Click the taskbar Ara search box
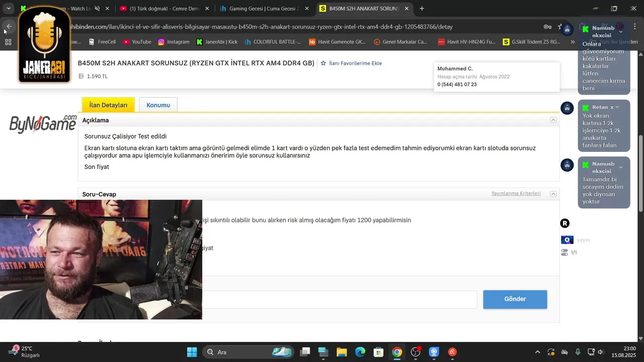 pyautogui.click(x=249, y=352)
